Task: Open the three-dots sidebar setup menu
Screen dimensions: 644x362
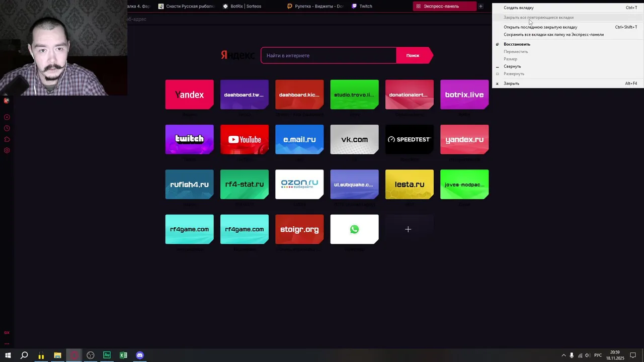Action: tap(7, 343)
